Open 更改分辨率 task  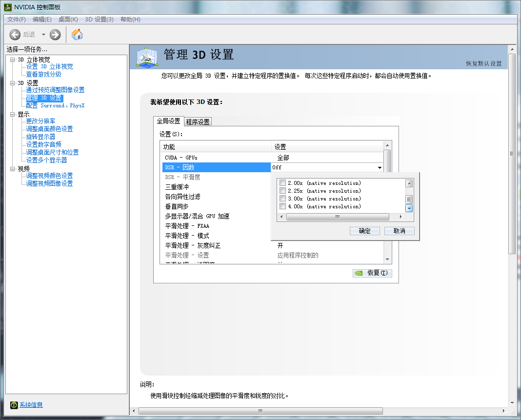click(40, 121)
